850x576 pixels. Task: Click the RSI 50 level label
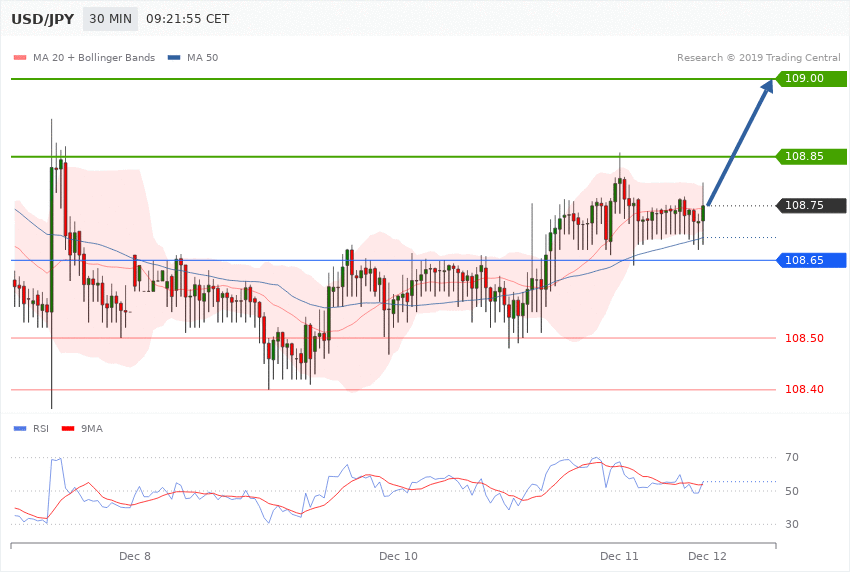[791, 491]
